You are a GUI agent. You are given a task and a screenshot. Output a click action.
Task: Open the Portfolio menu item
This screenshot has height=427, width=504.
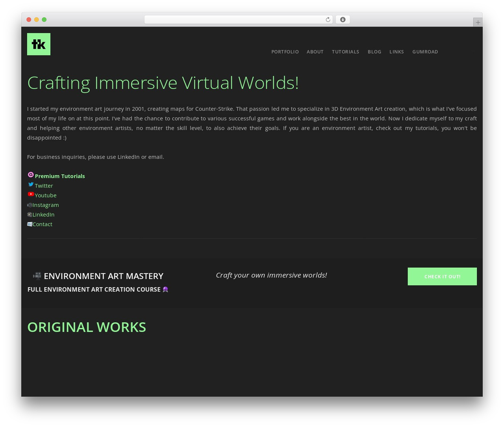285,52
